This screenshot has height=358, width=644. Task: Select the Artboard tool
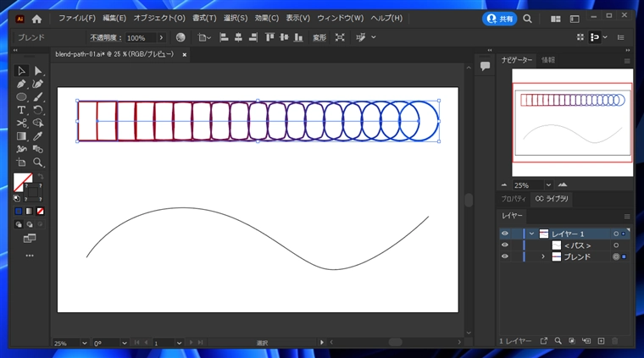(x=21, y=162)
